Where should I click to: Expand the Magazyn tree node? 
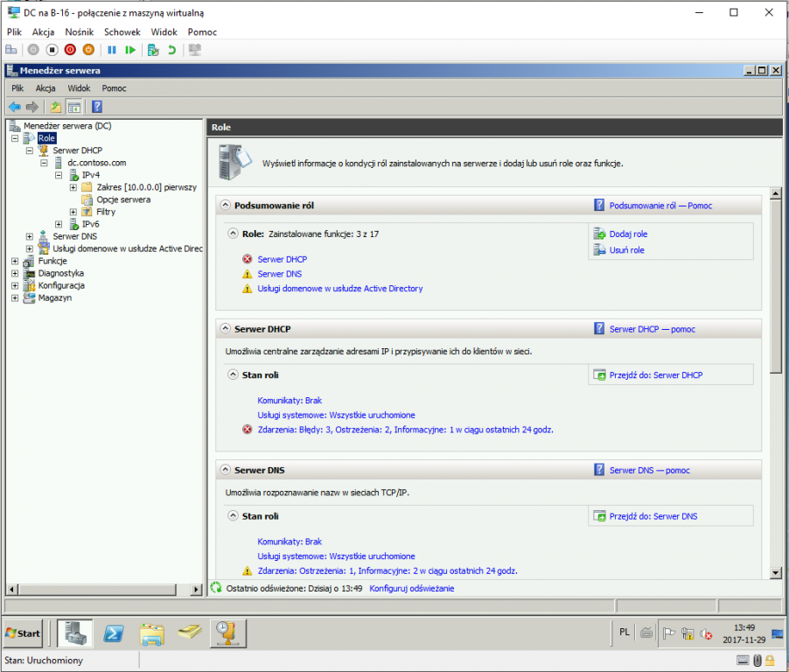point(15,298)
